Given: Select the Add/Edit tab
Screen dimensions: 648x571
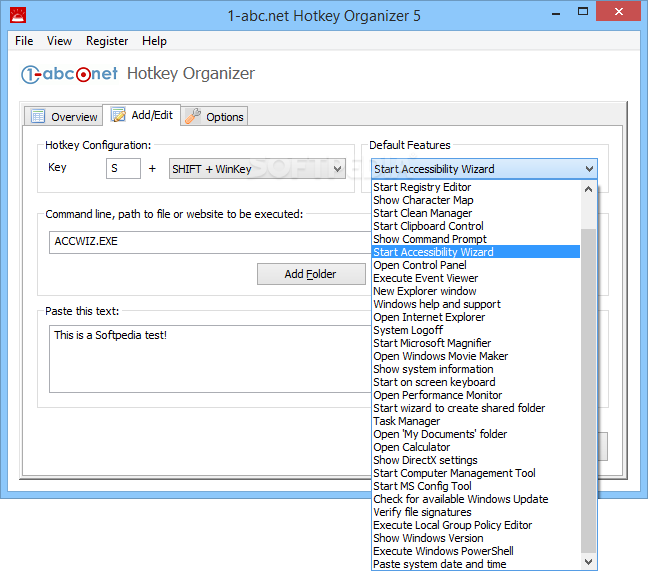Looking at the screenshot, I should [x=141, y=114].
